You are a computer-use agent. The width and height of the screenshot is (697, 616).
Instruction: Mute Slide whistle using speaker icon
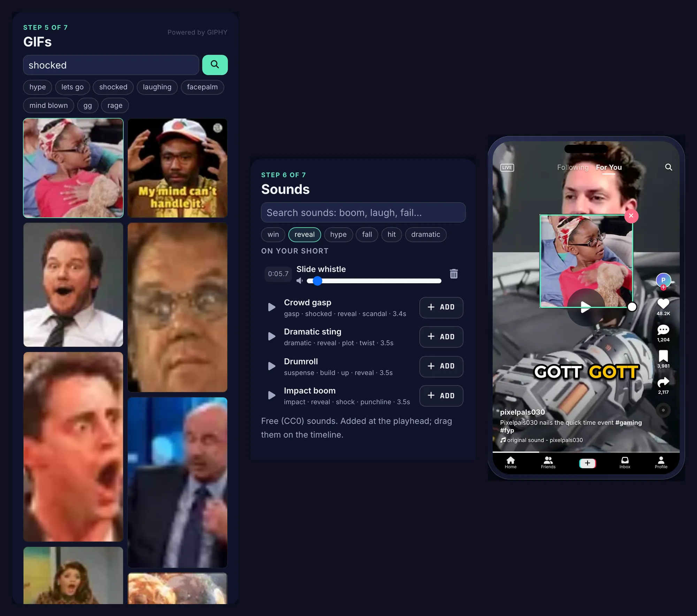[x=299, y=281]
